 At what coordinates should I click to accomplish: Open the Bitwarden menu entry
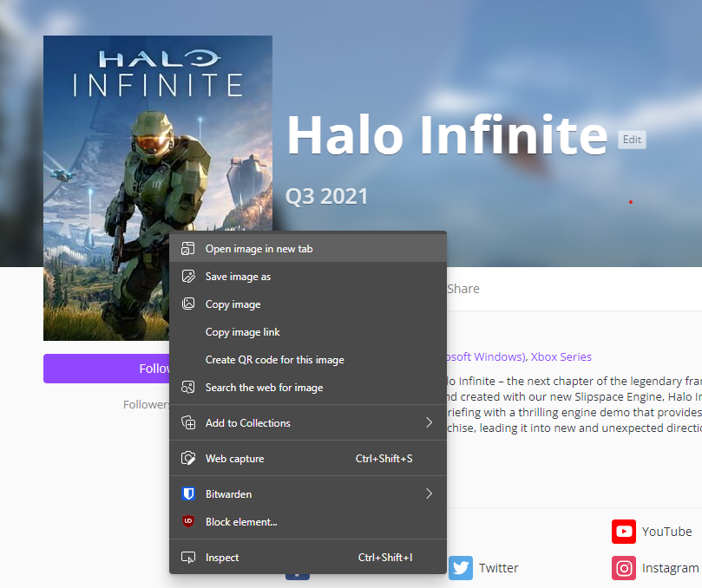308,493
